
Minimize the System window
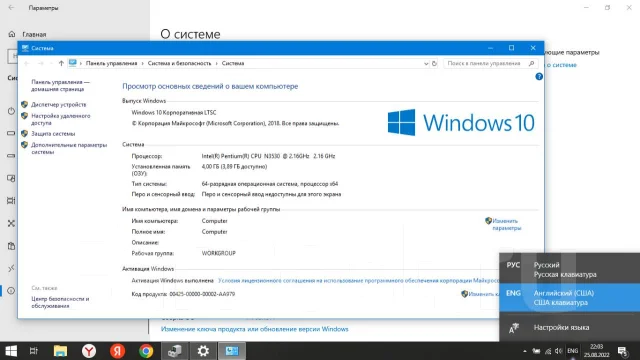pos(491,48)
